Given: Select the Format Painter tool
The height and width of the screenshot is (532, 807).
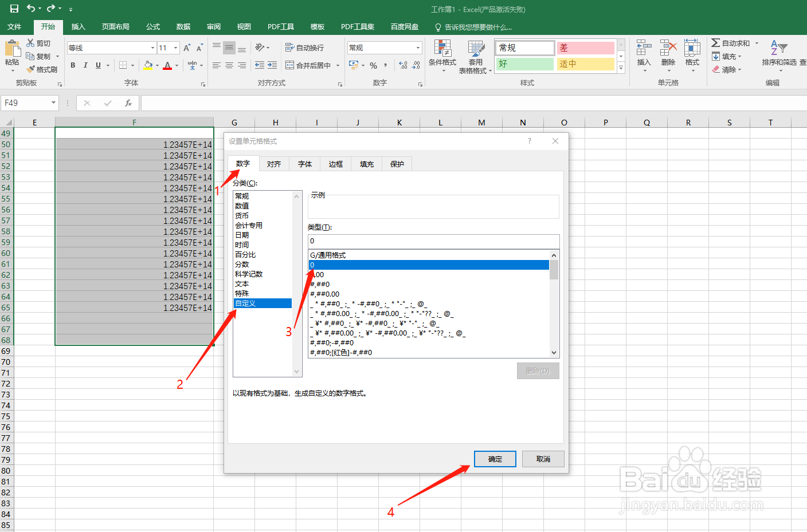Looking at the screenshot, I should coord(43,69).
